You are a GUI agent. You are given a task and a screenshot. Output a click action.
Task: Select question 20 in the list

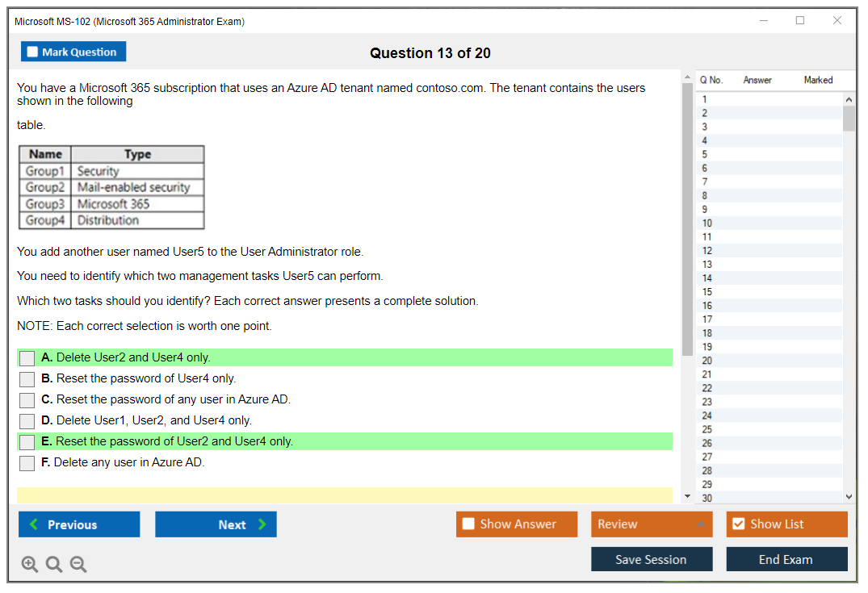tap(769, 361)
